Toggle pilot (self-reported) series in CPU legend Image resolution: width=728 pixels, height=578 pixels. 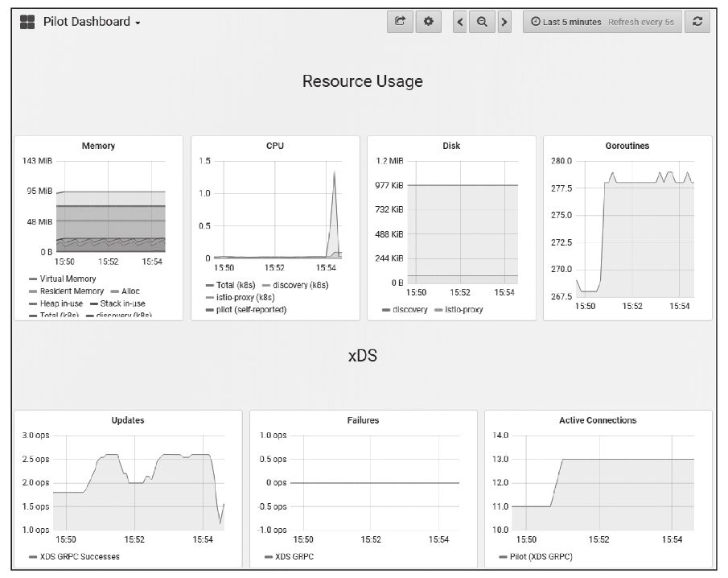pyautogui.click(x=251, y=309)
